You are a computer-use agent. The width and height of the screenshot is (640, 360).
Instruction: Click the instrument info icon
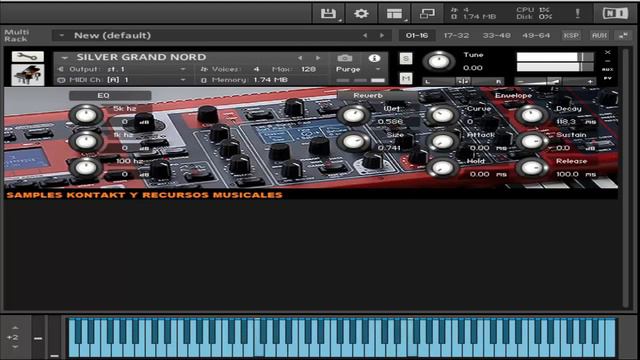[374, 58]
